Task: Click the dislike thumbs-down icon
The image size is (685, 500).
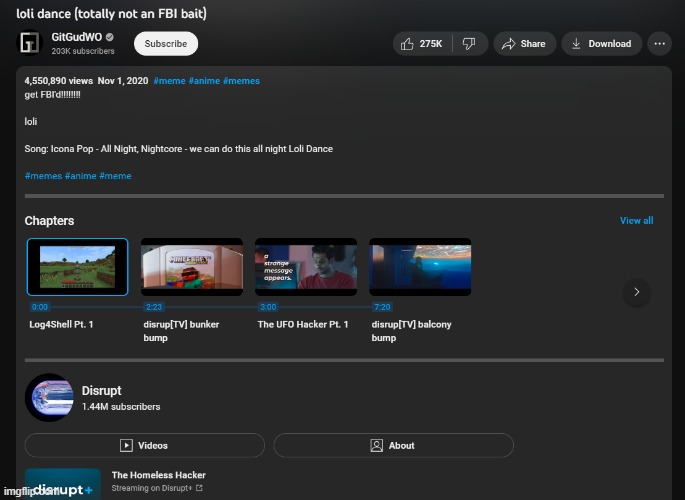Action: pos(469,44)
